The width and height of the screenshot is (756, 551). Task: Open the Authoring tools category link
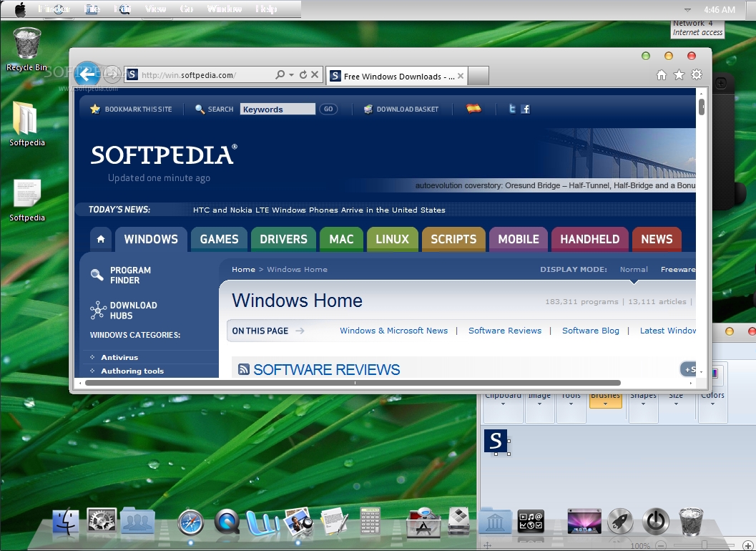[x=132, y=371]
